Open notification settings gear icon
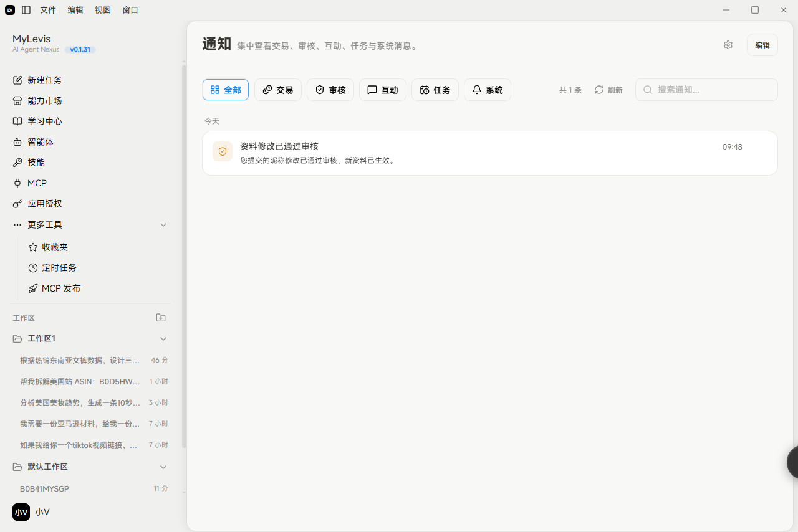 (728, 45)
